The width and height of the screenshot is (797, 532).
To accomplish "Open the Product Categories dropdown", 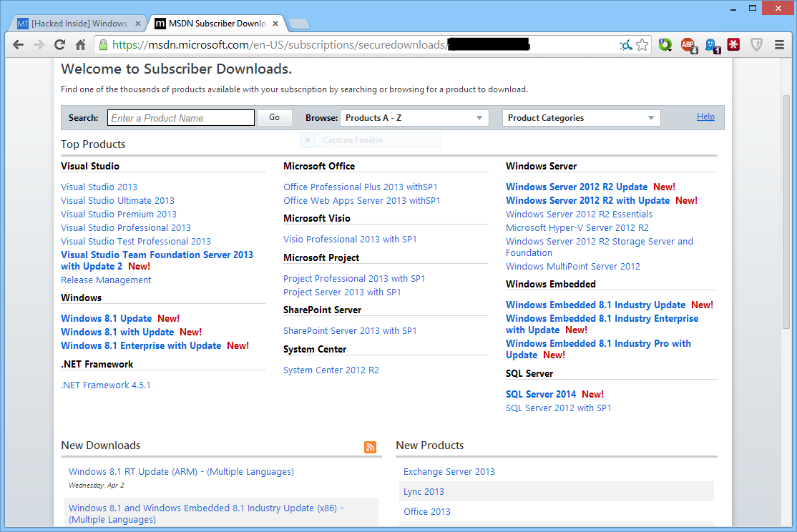I will 581,118.
